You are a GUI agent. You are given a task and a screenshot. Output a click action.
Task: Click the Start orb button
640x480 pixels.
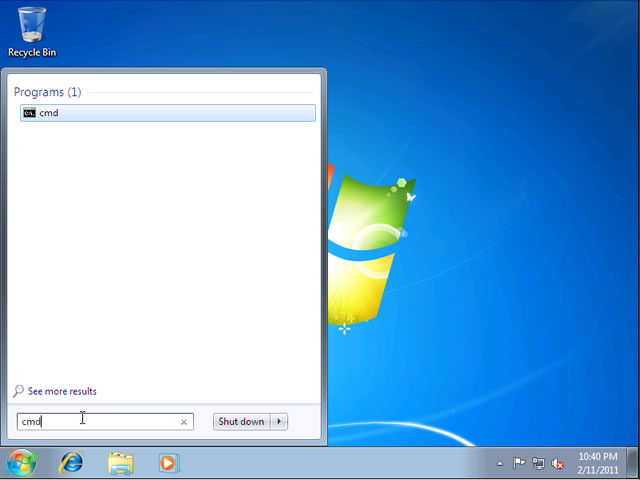pos(21,463)
